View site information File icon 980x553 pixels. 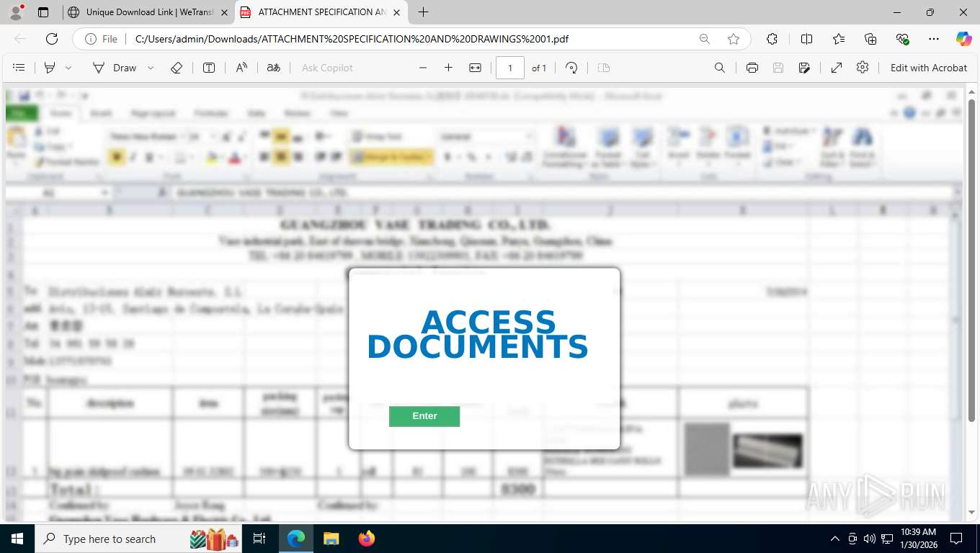102,39
